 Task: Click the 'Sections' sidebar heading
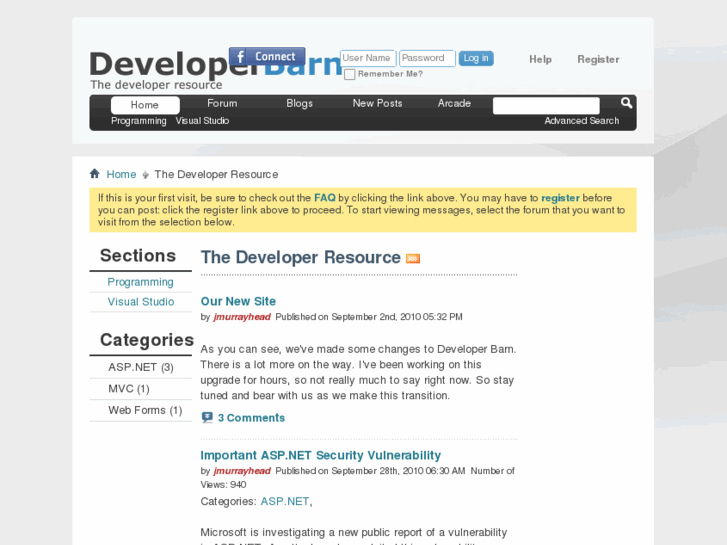coord(138,256)
